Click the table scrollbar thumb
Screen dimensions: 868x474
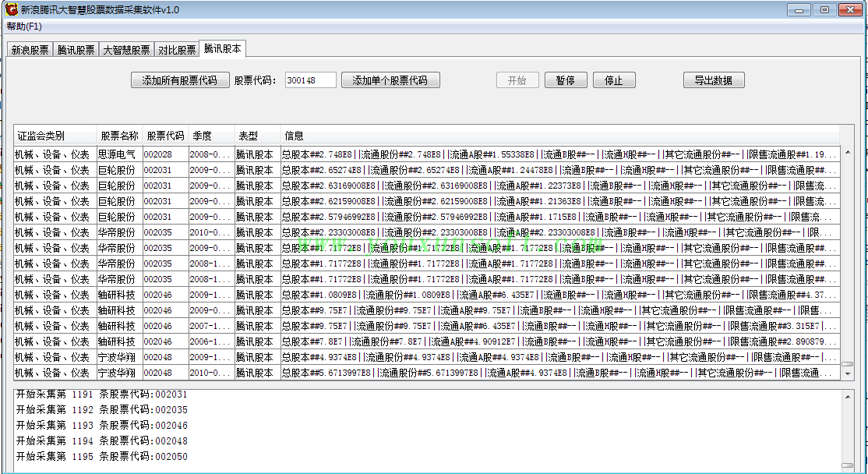tap(847, 364)
